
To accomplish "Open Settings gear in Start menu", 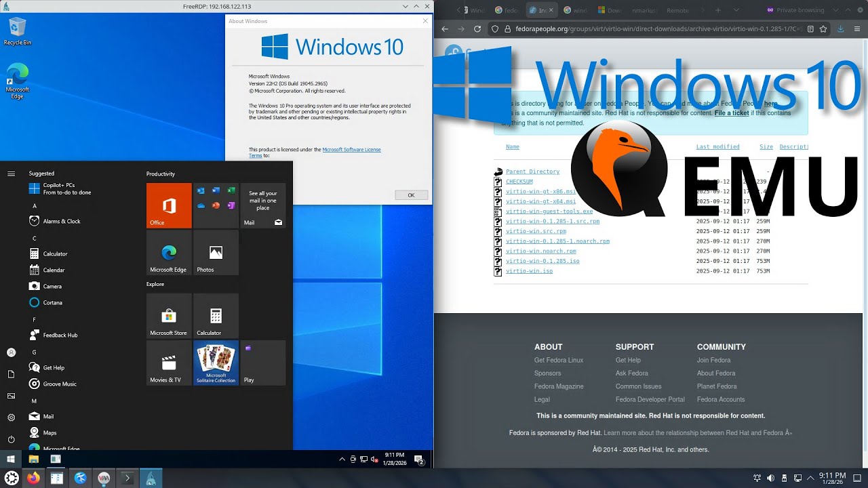I will tap(11, 418).
